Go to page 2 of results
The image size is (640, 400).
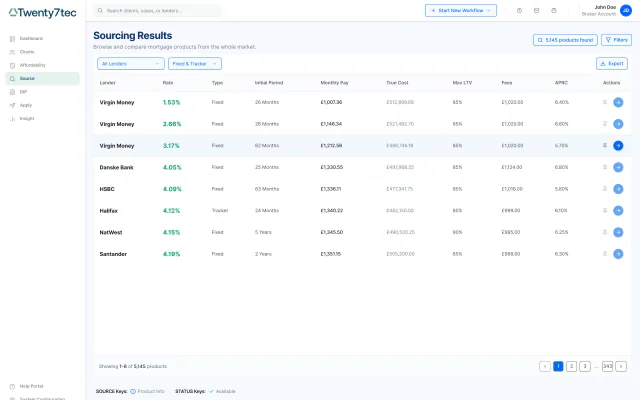point(571,367)
